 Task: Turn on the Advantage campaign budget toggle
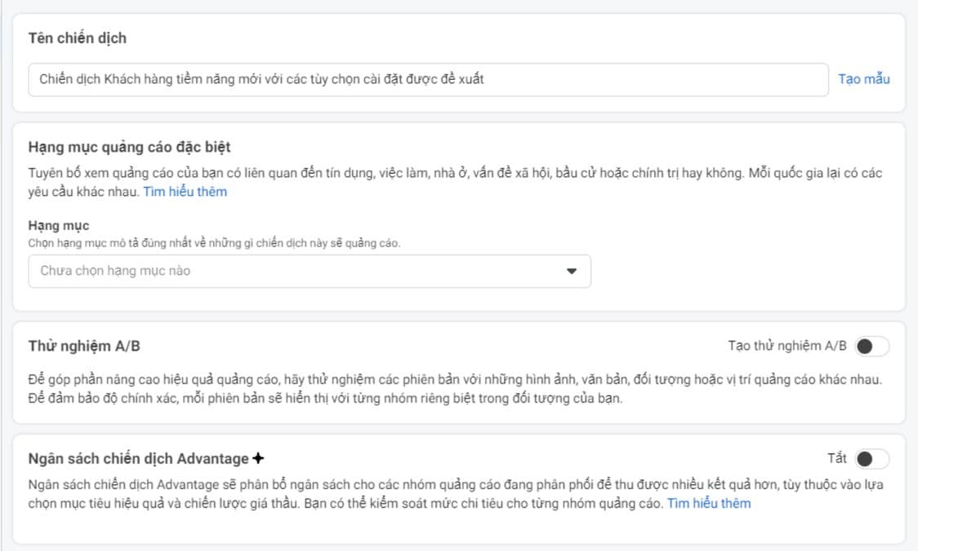[871, 459]
